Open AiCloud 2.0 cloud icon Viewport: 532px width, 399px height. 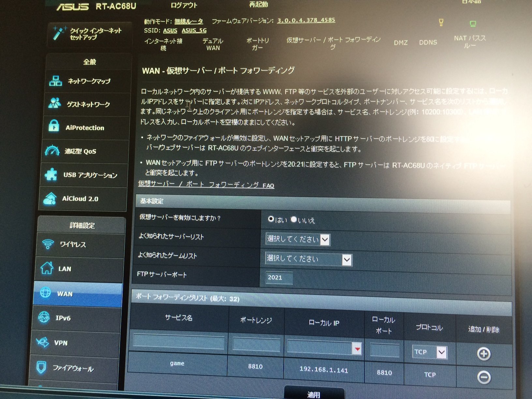pos(50,198)
